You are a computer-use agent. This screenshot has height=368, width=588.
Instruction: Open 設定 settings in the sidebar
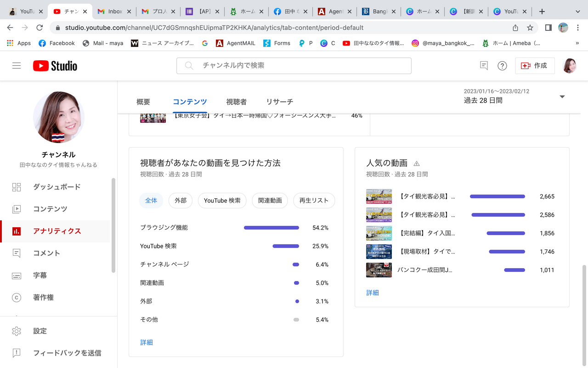click(40, 331)
